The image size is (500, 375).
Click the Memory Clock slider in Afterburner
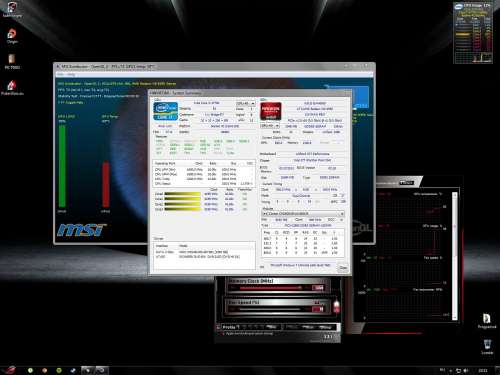(272, 288)
